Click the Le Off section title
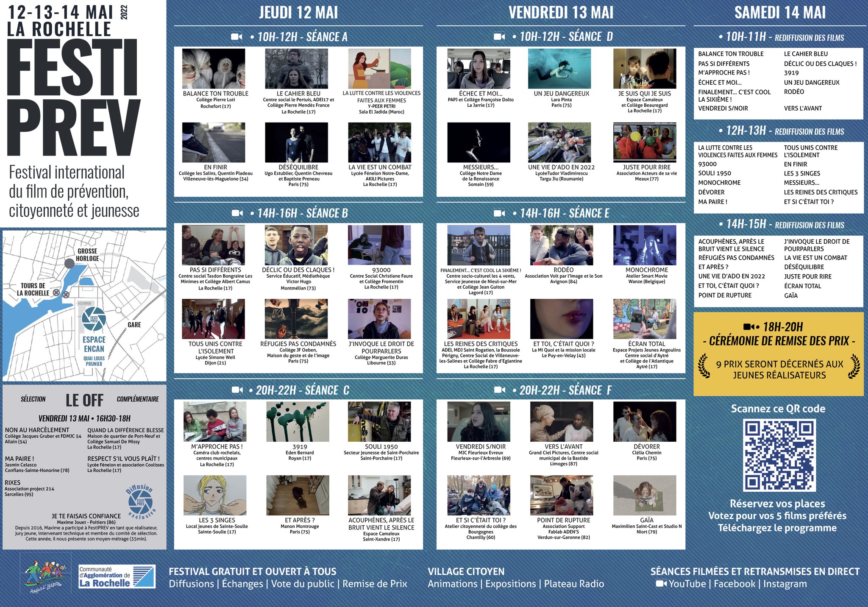Viewport: 868px width, 607px height. coord(84,400)
